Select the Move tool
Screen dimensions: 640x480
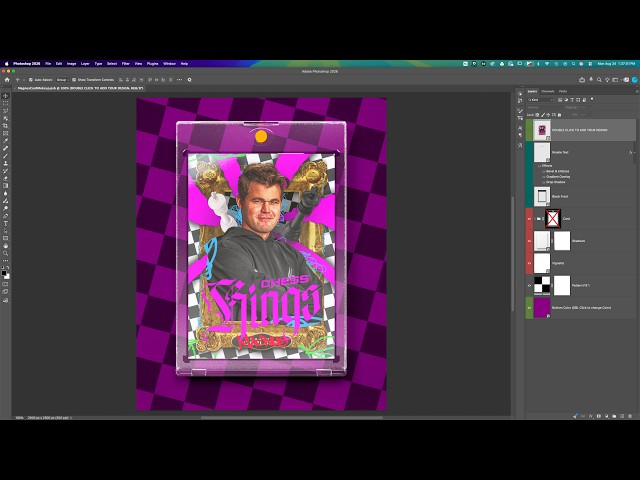pyautogui.click(x=6, y=96)
